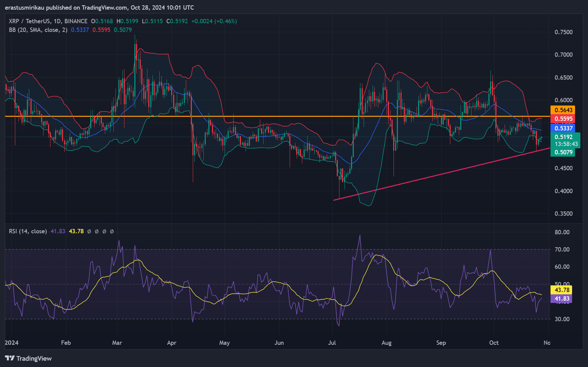Viewport: 588px width, 367px height.
Task: Select the yellow 43.78 RSI axis label
Action: click(x=562, y=290)
